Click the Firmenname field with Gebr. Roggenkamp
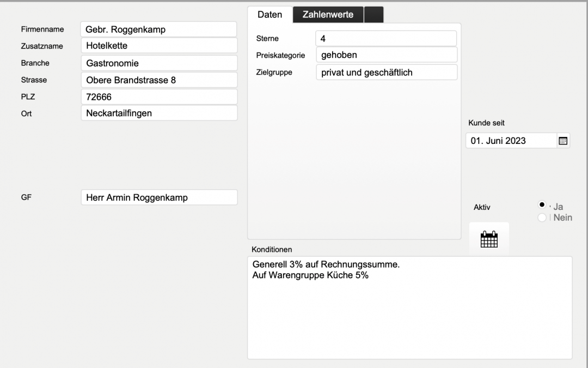This screenshot has height=368, width=588. pyautogui.click(x=158, y=29)
